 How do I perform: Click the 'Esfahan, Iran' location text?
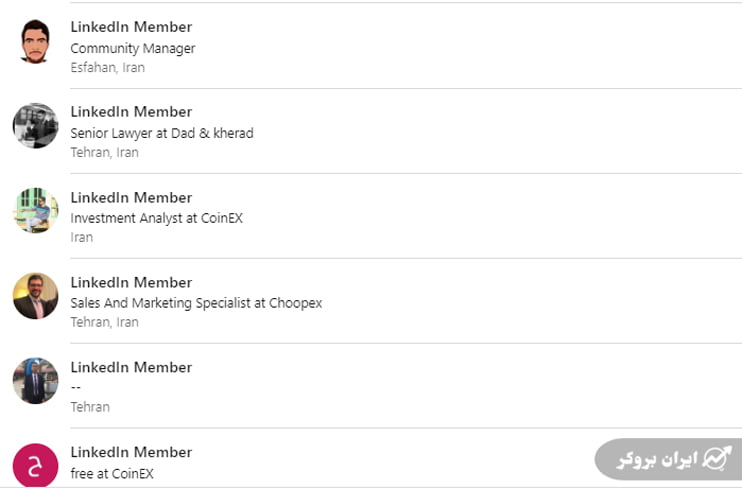click(107, 68)
